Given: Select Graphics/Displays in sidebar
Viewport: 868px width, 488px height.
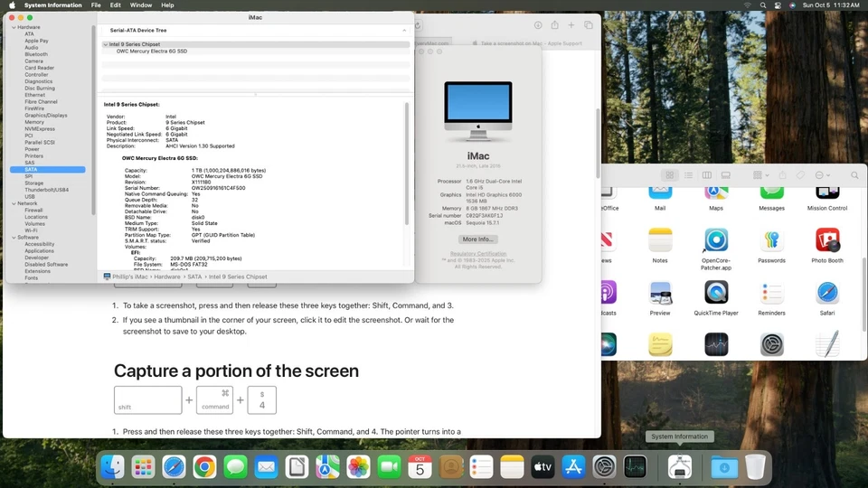Looking at the screenshot, I should tap(46, 115).
